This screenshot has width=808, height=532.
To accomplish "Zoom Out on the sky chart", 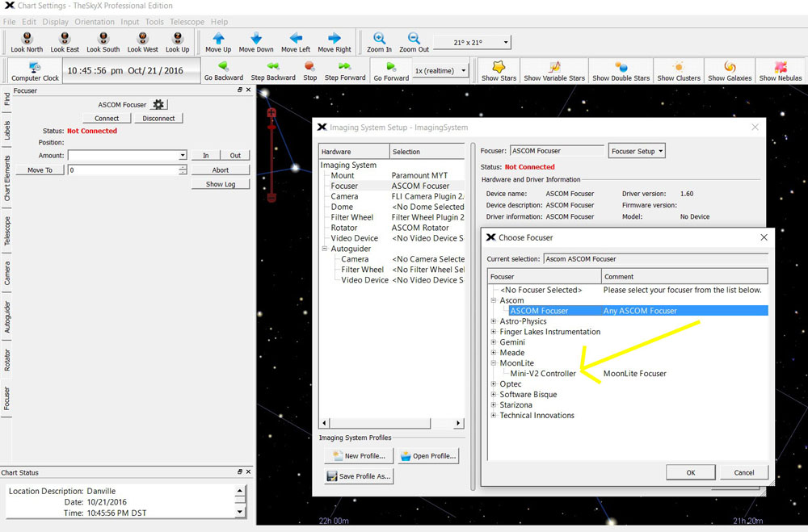I will pyautogui.click(x=414, y=38).
